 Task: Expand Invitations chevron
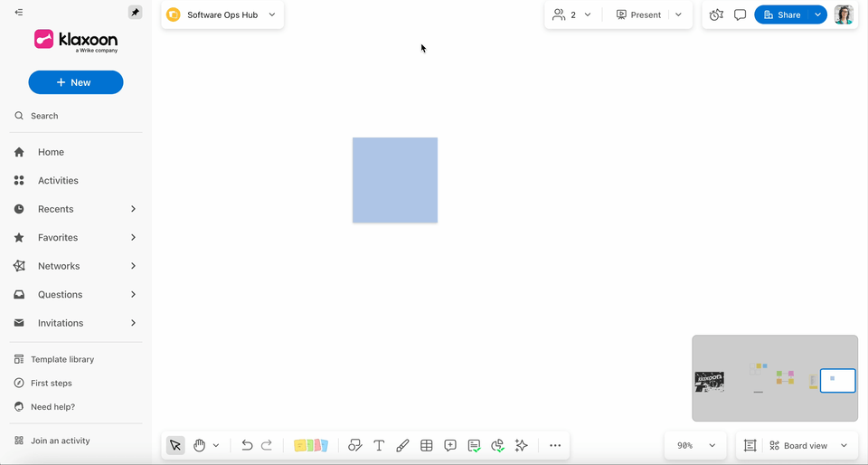click(x=134, y=323)
